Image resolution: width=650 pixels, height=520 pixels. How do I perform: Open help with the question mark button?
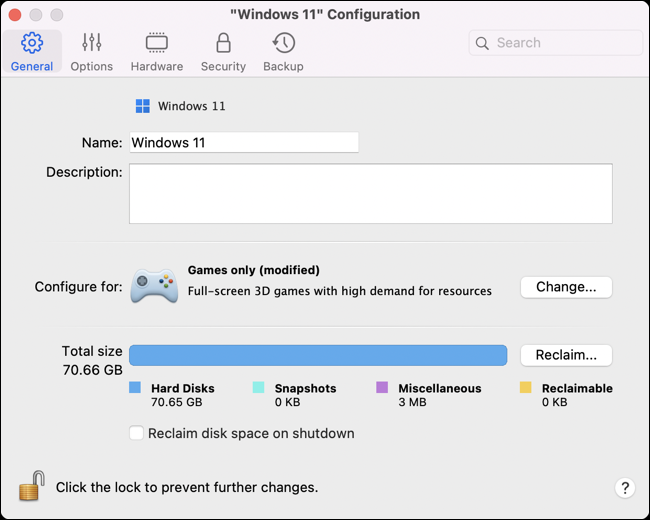point(625,488)
